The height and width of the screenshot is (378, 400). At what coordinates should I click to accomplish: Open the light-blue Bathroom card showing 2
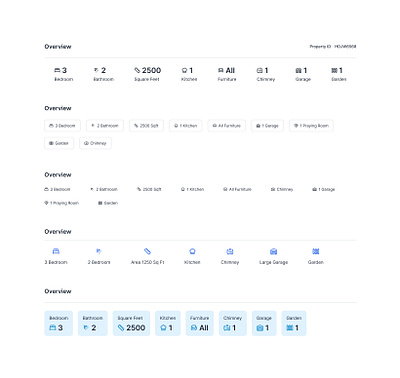coord(93,323)
